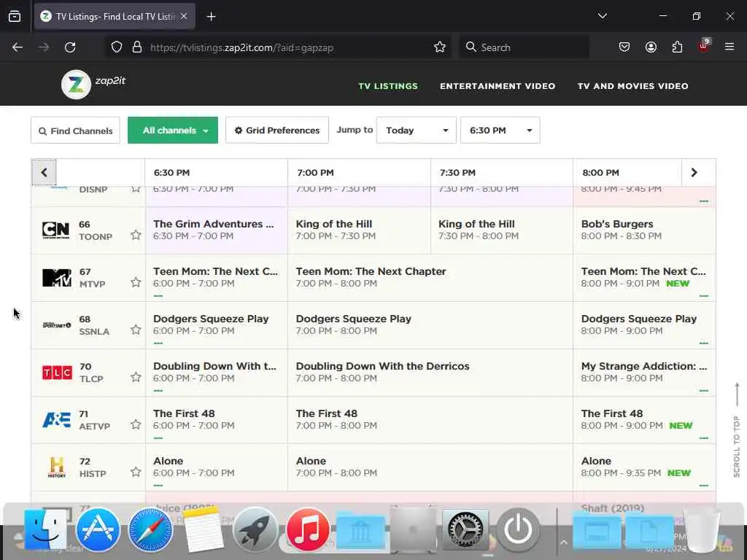Open King of the Hill 7:30 PM listing
The height and width of the screenshot is (560, 747).
502,230
